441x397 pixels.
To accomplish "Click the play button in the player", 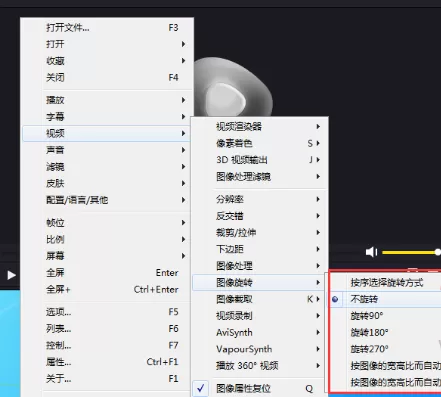I will 11,275.
